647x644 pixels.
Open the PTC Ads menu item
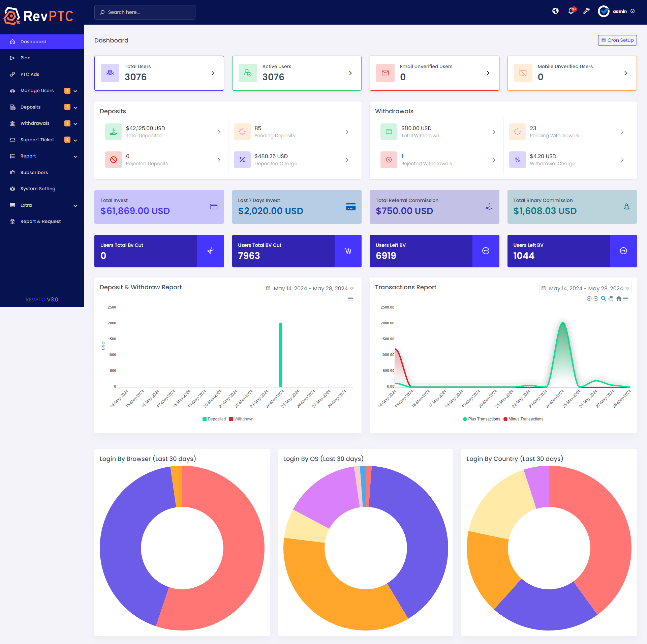pyautogui.click(x=30, y=75)
